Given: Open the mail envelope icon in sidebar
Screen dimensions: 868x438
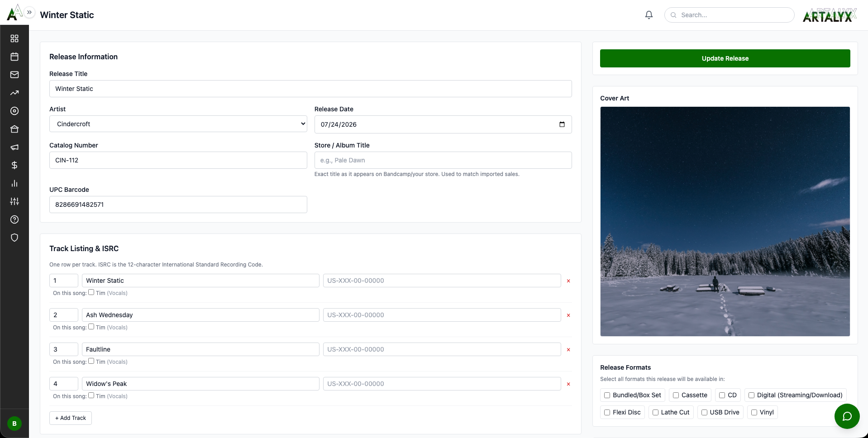Looking at the screenshot, I should [14, 75].
